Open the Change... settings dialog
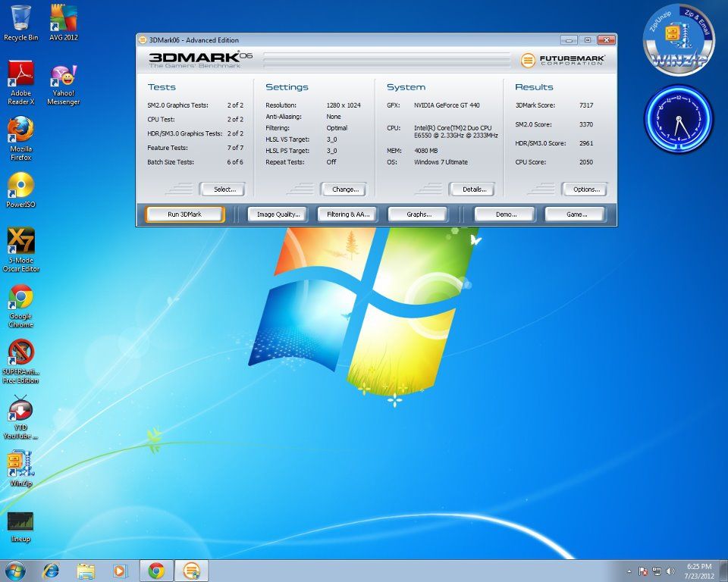Viewport: 728px width, 582px height. [x=345, y=189]
